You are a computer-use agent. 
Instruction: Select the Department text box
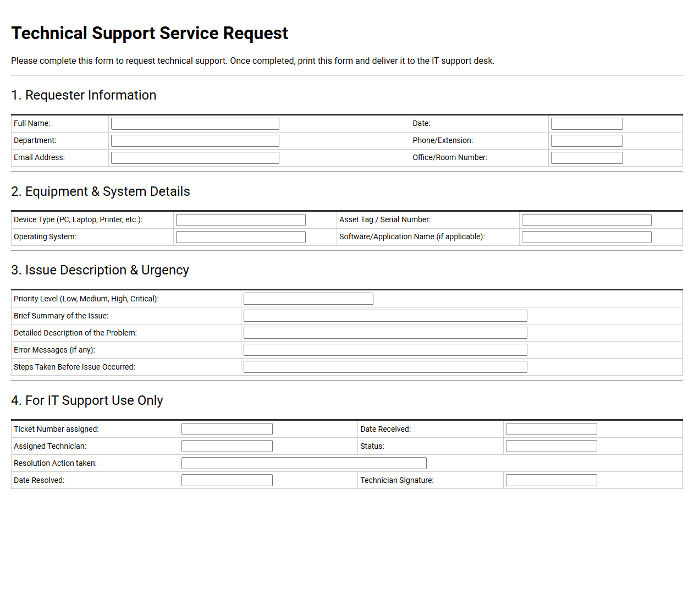coord(195,141)
